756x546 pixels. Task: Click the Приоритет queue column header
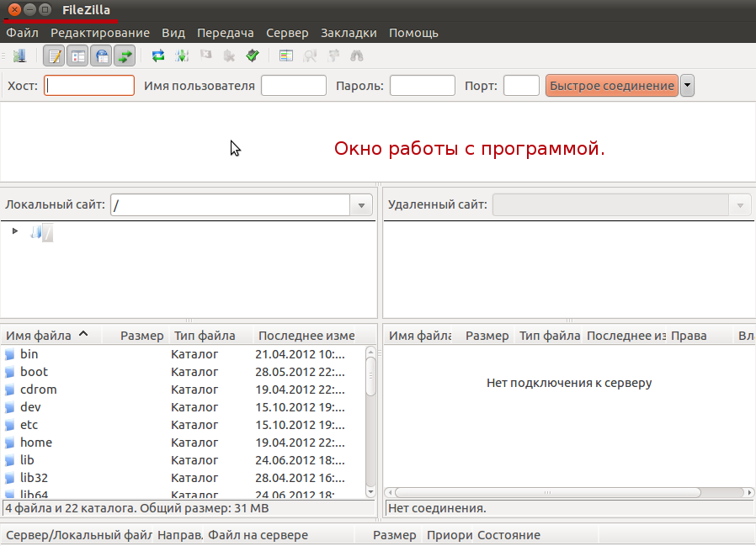(449, 535)
